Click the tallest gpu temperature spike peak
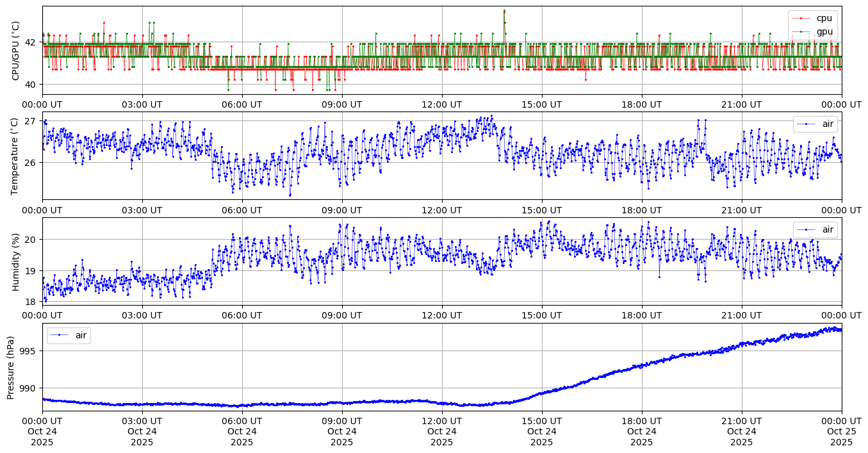This screenshot has width=868, height=453. click(504, 10)
